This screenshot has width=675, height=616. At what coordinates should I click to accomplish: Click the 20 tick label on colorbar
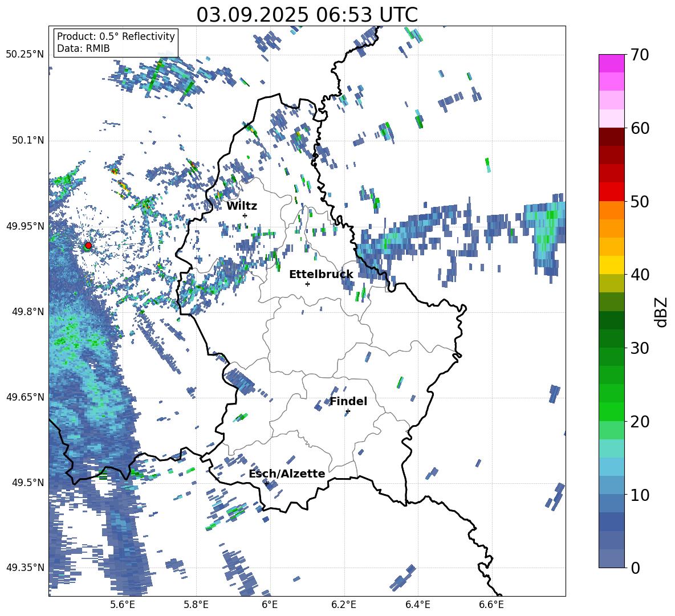(x=640, y=421)
